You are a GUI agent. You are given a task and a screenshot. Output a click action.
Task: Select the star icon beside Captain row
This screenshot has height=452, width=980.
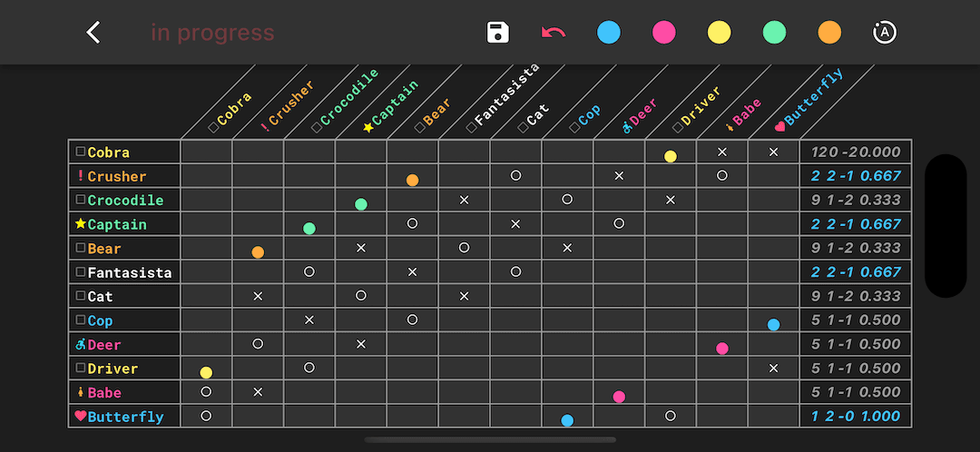click(80, 223)
